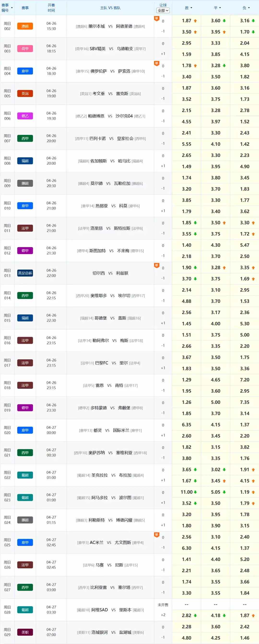Select lose odds 7.35 for 多特蒙德 match
This screenshot has width=259, height=644.
tap(244, 402)
